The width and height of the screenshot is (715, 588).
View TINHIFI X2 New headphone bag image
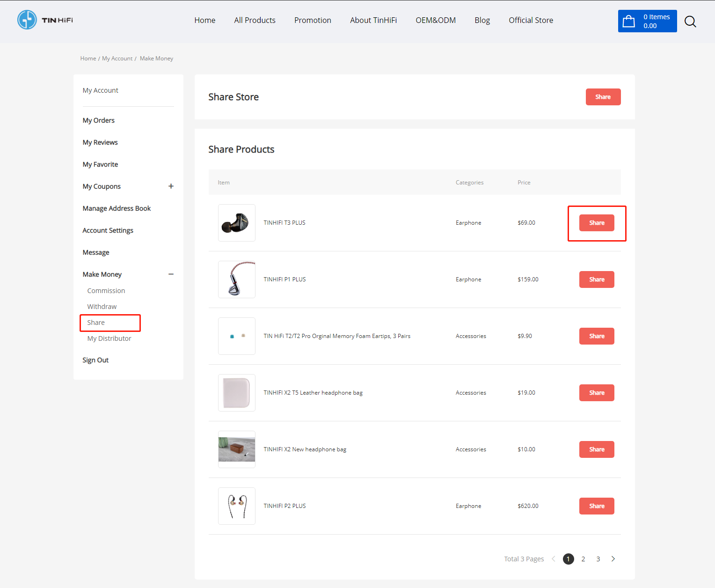pyautogui.click(x=237, y=449)
